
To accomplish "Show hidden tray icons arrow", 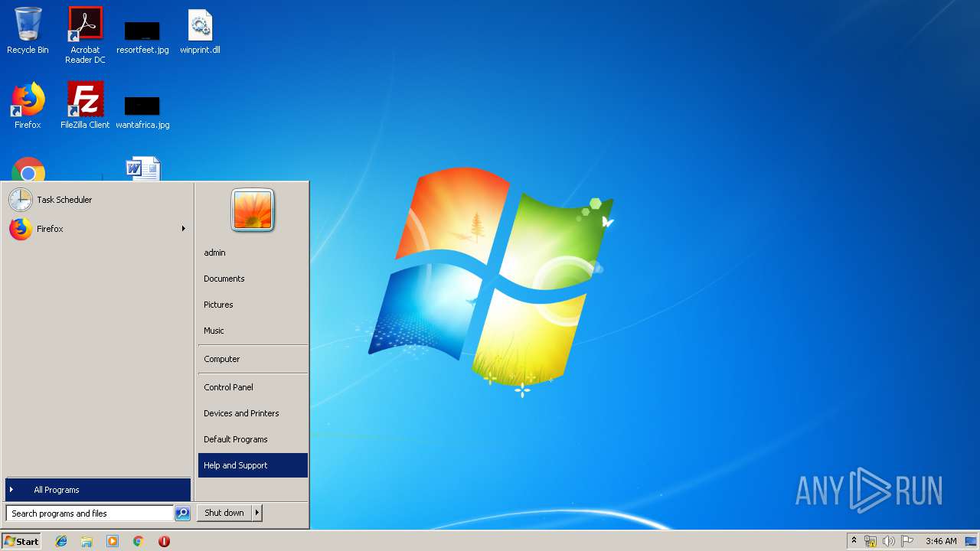I will click(x=854, y=541).
